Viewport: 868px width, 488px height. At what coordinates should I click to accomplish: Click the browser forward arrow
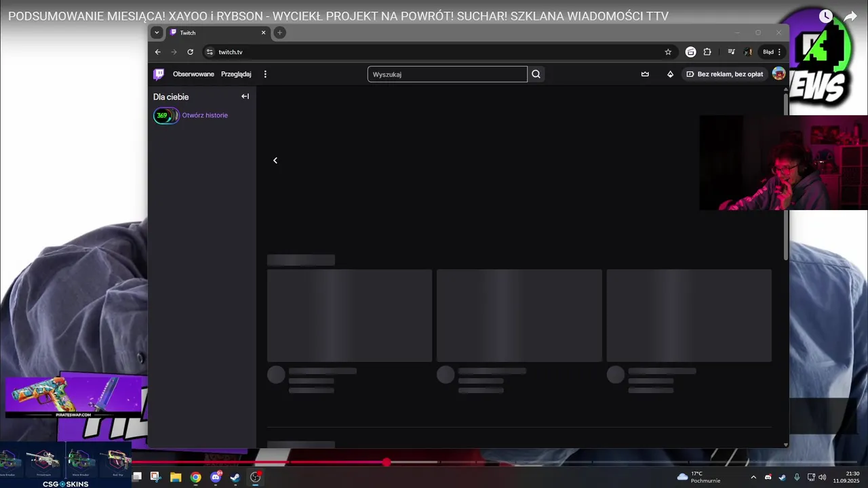point(174,52)
